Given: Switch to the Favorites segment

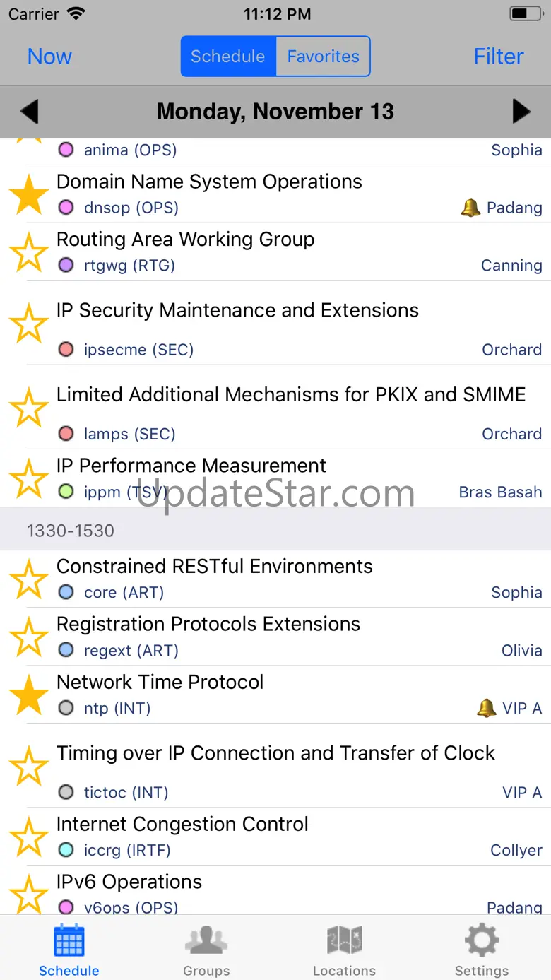Looking at the screenshot, I should 323,57.
